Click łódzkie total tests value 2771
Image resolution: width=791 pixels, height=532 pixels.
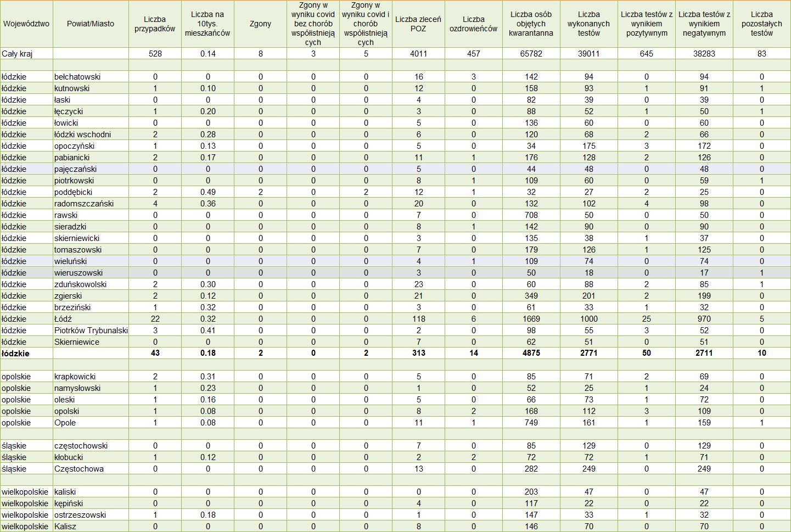588,354
